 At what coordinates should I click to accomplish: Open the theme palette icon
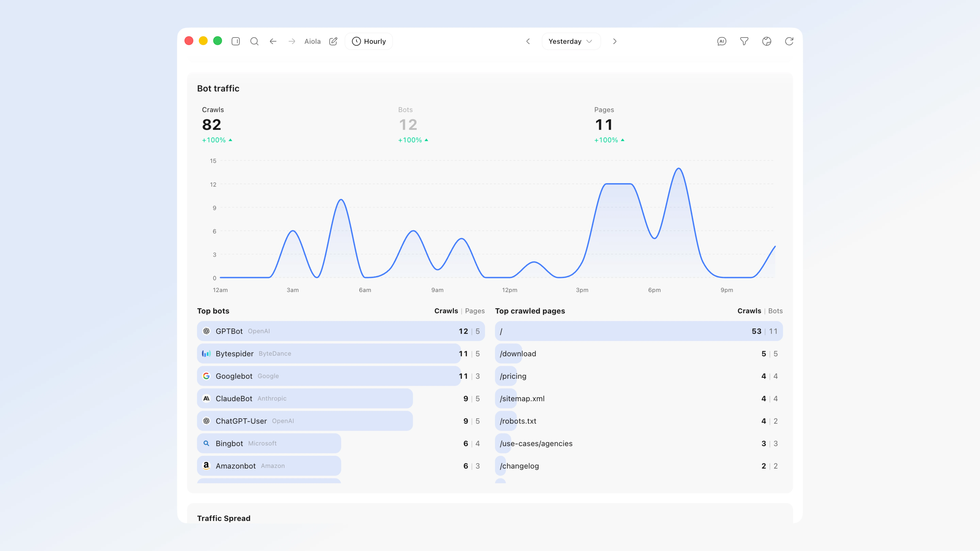767,41
